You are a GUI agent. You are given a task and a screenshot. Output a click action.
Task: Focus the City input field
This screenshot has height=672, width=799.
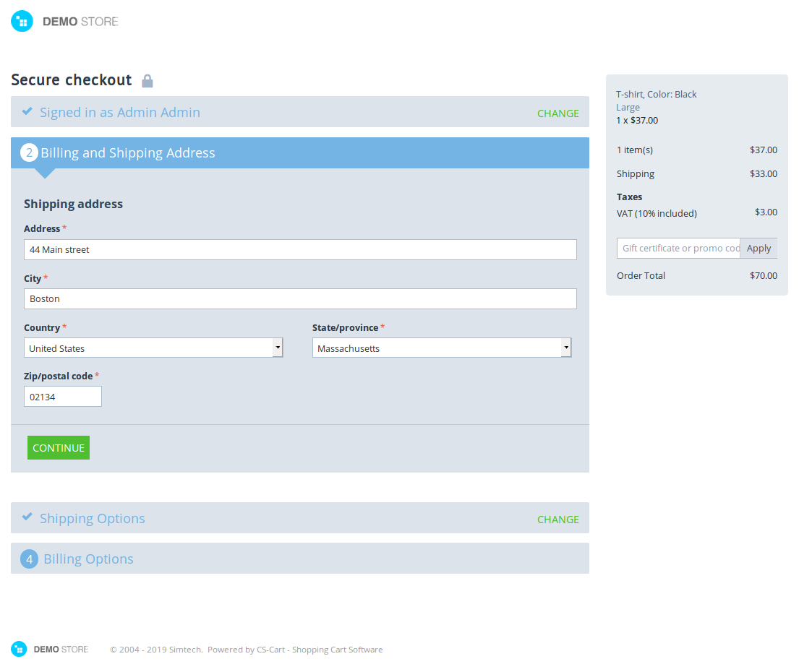(x=300, y=299)
